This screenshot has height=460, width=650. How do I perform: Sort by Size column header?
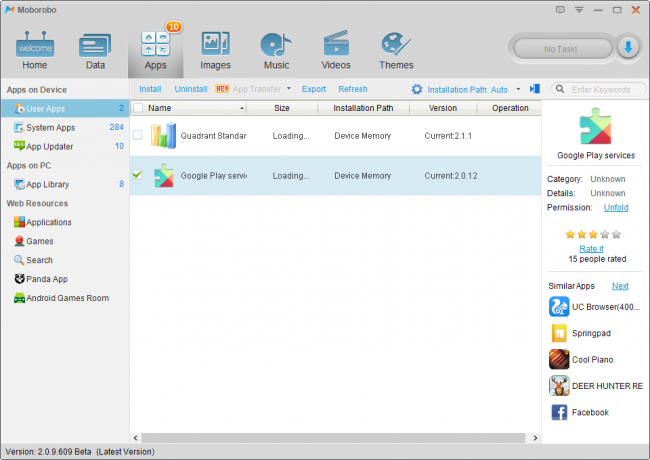(282, 108)
